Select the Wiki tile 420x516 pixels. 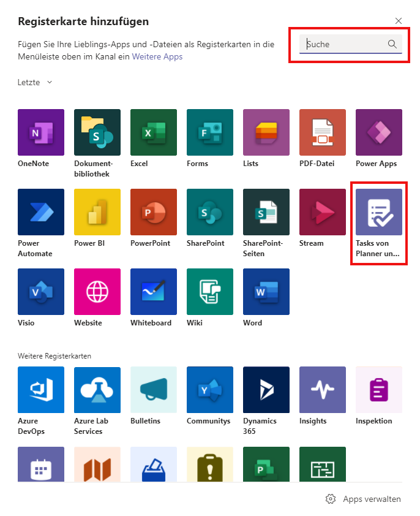[x=210, y=292]
